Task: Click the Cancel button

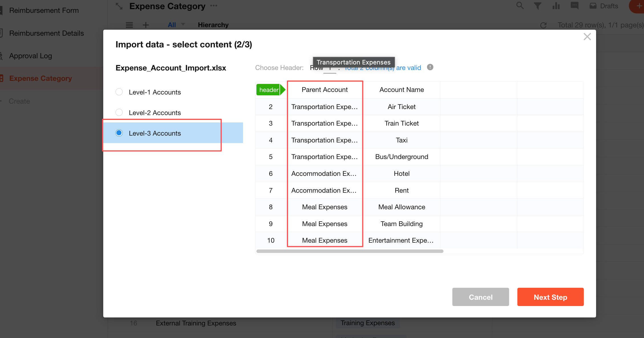Action: [x=481, y=297]
